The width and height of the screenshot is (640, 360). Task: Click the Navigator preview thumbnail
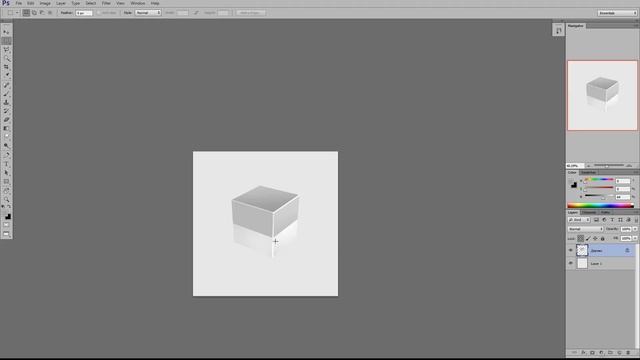click(x=602, y=96)
